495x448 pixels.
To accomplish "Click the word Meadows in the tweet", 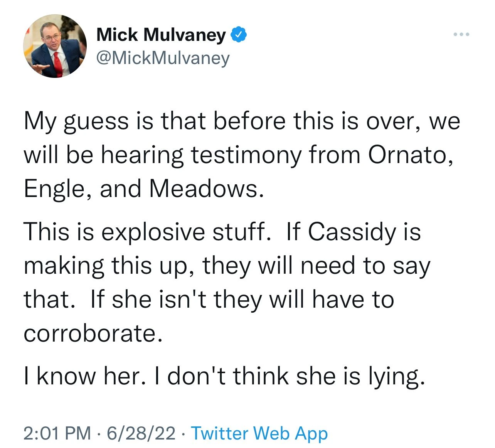I will (206, 189).
